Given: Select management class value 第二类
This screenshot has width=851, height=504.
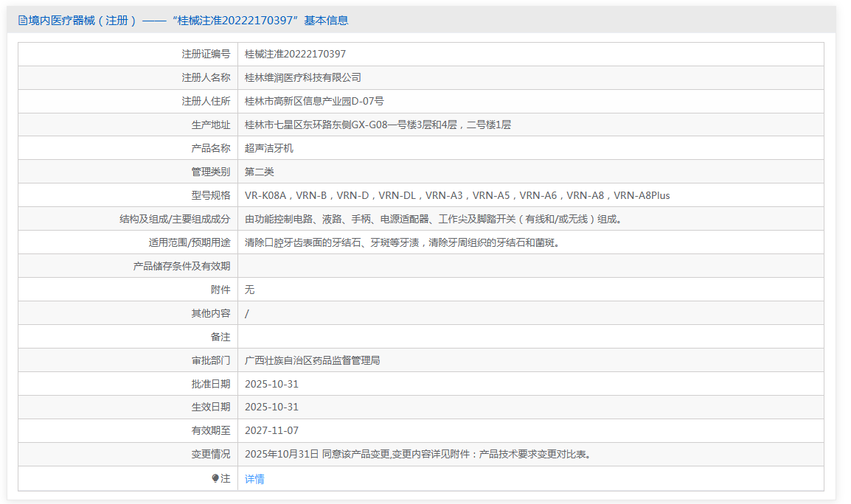Looking at the screenshot, I should pos(259,172).
